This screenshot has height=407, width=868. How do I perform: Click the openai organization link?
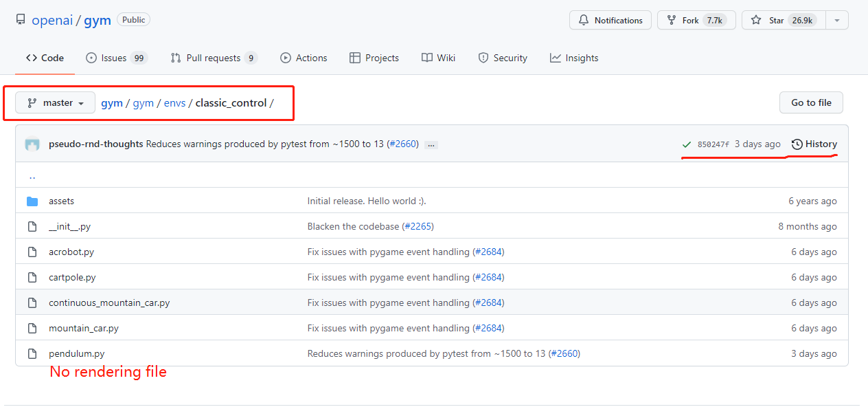(52, 20)
